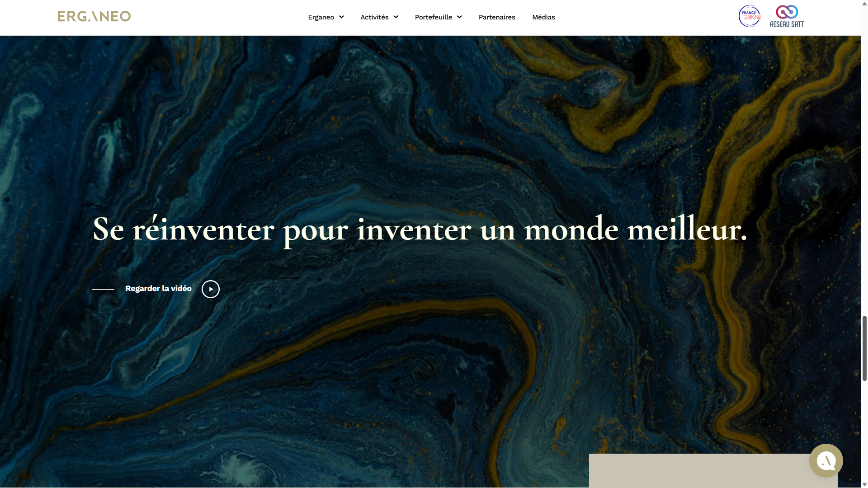The width and height of the screenshot is (868, 488).
Task: Open the Portefeuille menu item
Action: 434,17
